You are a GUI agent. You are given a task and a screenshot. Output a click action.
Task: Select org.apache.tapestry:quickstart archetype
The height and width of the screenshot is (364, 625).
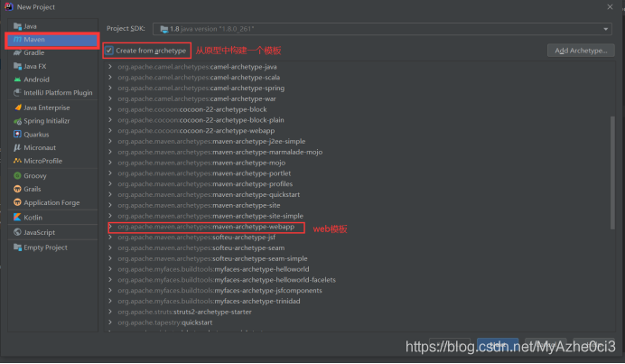[x=165, y=322]
